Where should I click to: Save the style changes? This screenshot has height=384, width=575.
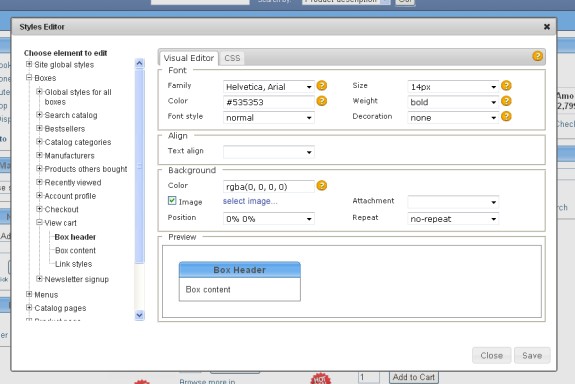[532, 355]
